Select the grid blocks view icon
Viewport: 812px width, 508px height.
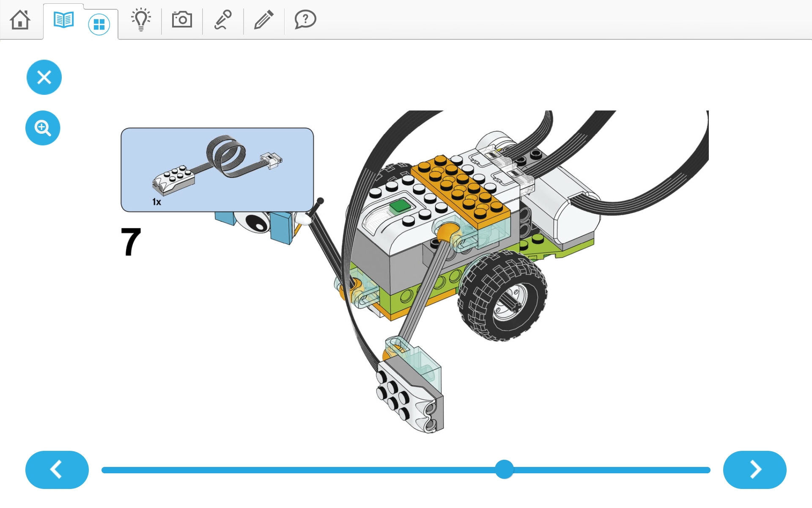pyautogui.click(x=99, y=25)
